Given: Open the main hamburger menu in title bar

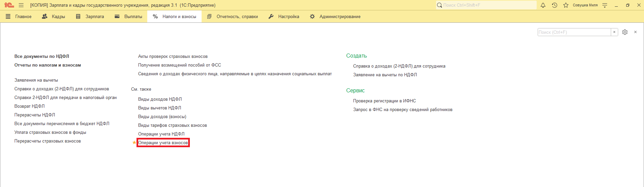Looking at the screenshot, I should coord(21,5).
